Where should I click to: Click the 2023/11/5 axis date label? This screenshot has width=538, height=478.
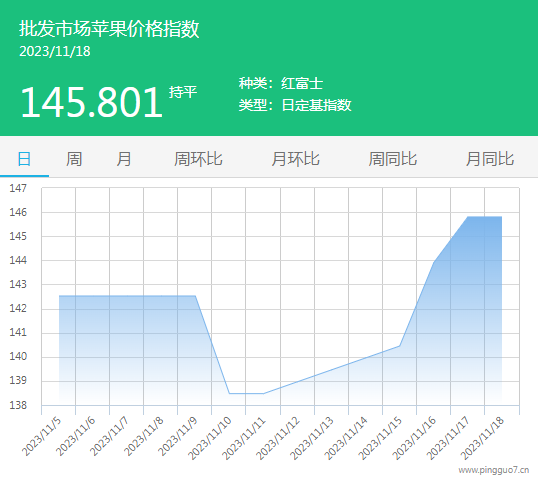42,436
